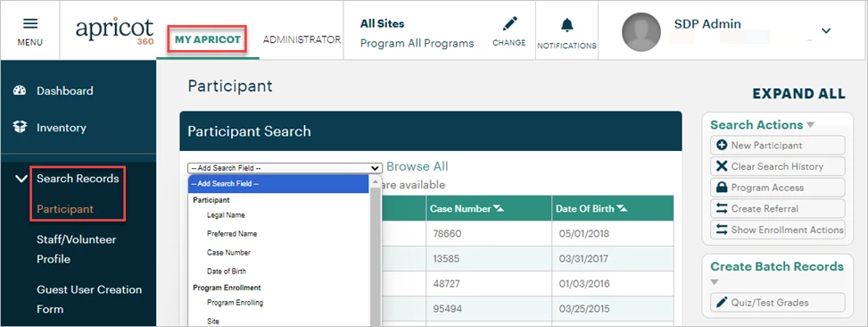The width and height of the screenshot is (868, 327).
Task: Click case number 48727 cell
Action: pos(488,284)
